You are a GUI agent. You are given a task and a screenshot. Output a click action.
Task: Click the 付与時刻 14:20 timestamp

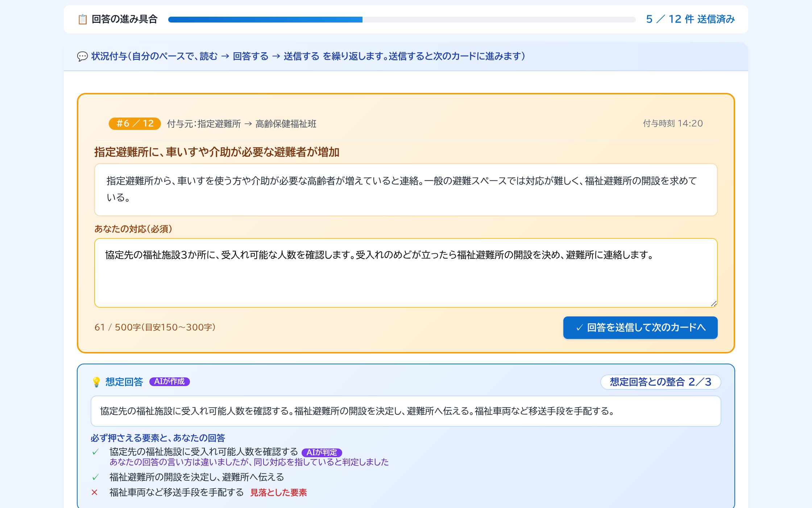pyautogui.click(x=673, y=124)
